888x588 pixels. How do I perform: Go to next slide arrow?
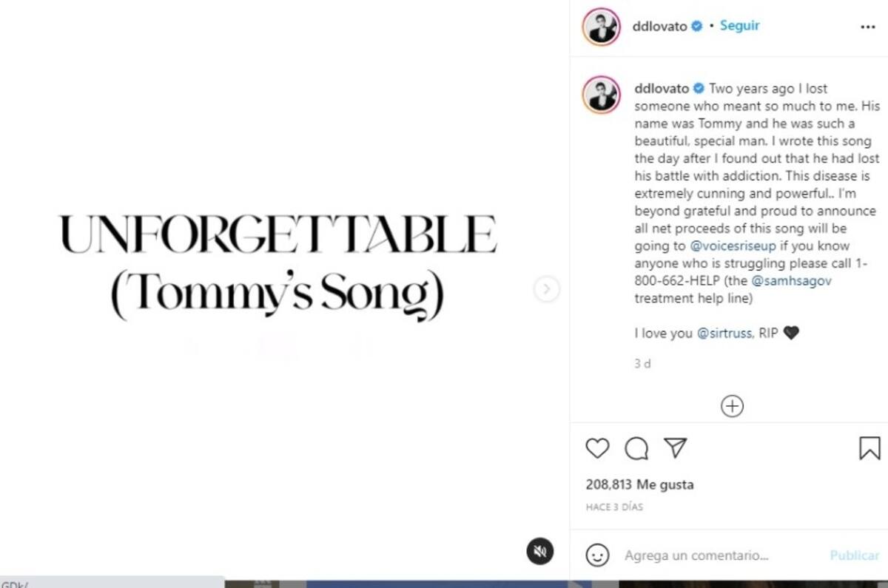(x=546, y=289)
